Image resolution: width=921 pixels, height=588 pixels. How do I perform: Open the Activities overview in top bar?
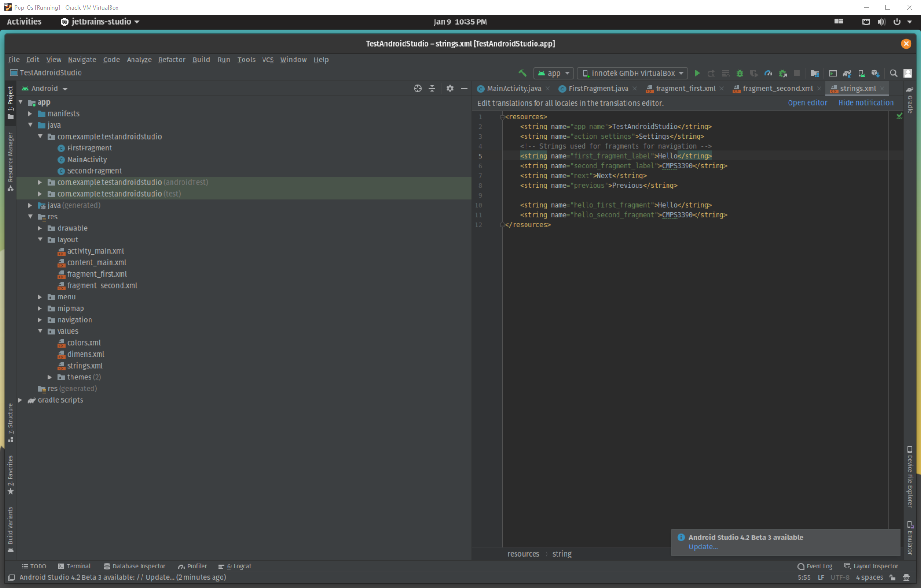pos(24,22)
